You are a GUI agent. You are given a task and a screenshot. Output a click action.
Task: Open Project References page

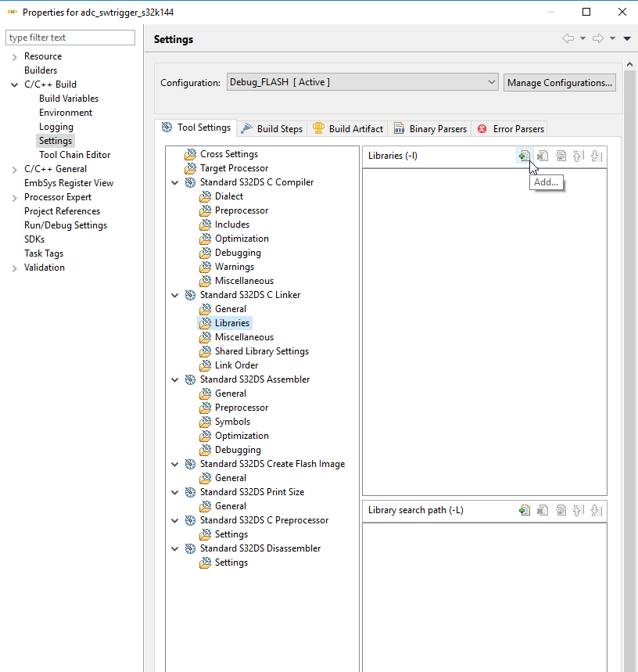(62, 211)
